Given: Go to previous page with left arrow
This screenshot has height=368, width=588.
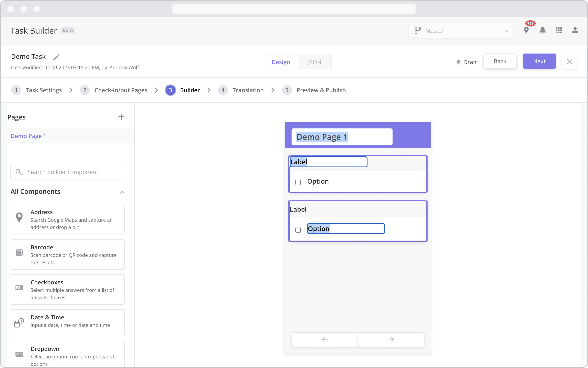Looking at the screenshot, I should (x=325, y=340).
